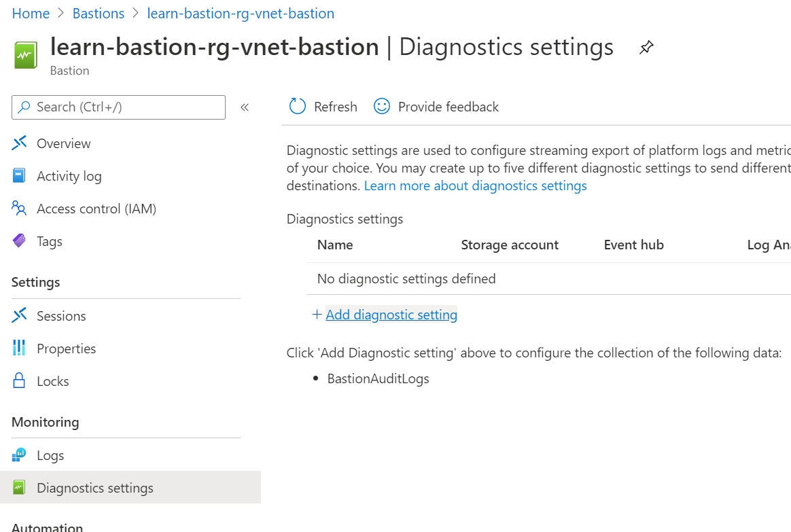Click the Properties bars icon

click(x=19, y=348)
